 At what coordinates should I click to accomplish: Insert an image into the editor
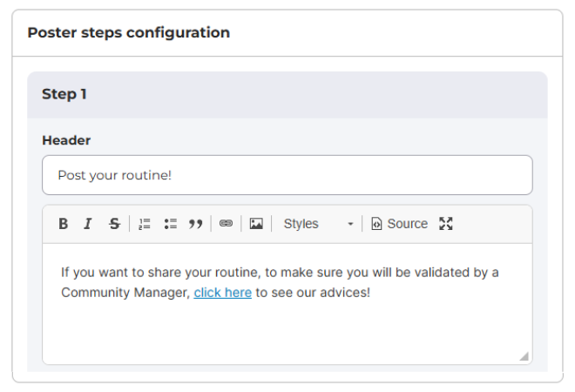pyautogui.click(x=256, y=224)
